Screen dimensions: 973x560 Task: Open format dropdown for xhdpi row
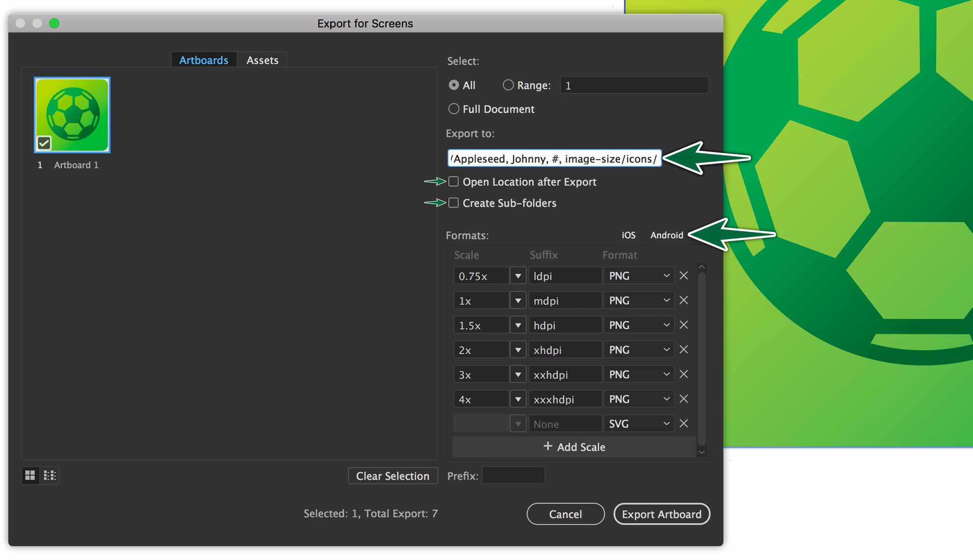[639, 350]
